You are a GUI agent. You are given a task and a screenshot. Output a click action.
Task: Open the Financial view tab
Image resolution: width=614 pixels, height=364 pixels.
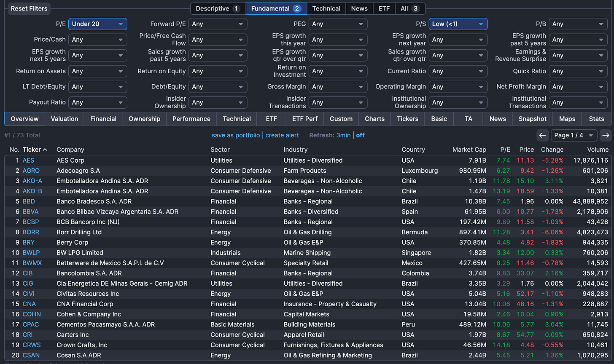point(103,119)
